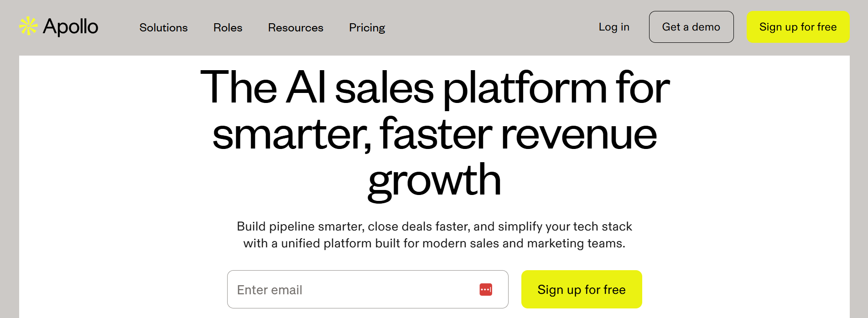
Task: Open the Roles navigation menu
Action: [x=228, y=28]
